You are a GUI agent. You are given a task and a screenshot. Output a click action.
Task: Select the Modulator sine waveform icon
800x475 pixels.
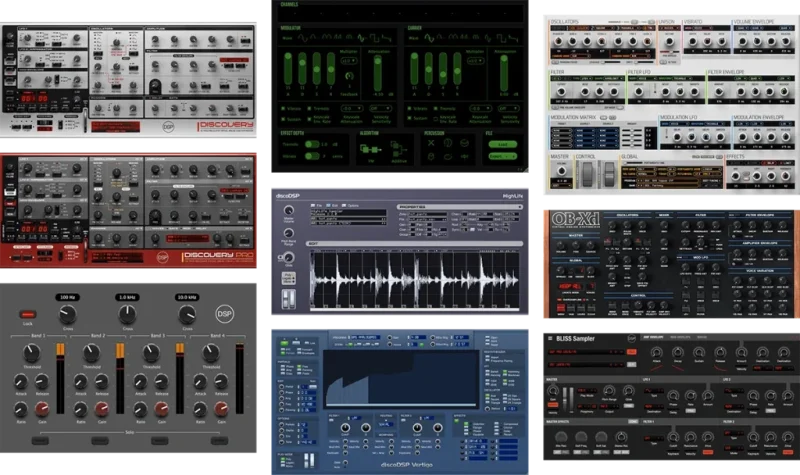303,38
